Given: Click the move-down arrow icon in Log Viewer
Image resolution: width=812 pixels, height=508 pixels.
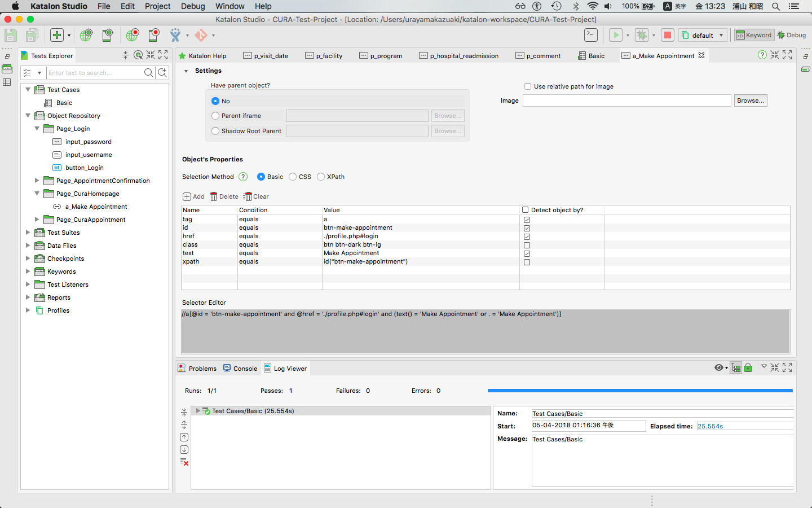Looking at the screenshot, I should pos(184,450).
